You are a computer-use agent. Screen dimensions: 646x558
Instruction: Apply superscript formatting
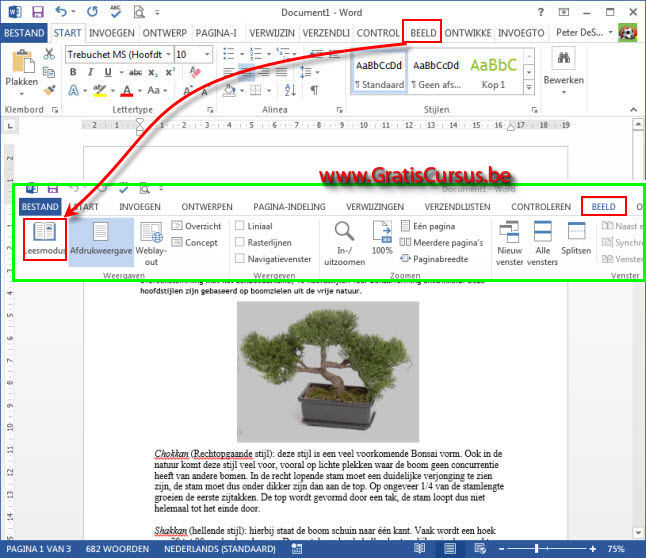(170, 72)
